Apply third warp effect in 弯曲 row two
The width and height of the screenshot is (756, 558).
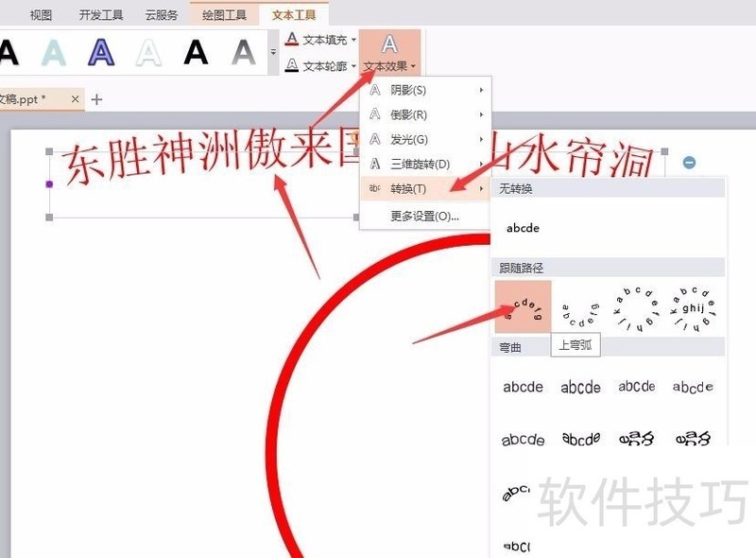point(637,438)
